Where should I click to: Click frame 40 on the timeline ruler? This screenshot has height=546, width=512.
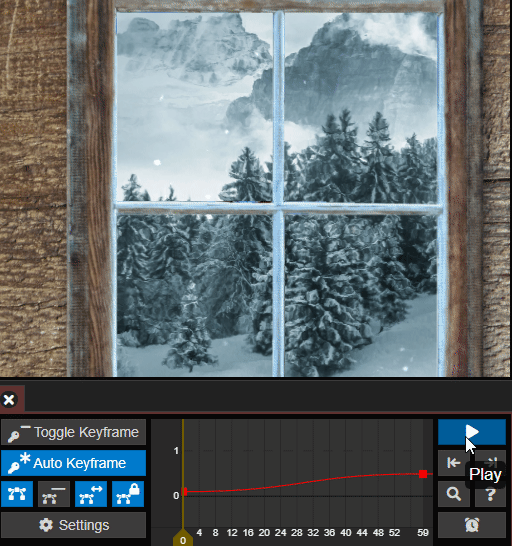point(346,533)
